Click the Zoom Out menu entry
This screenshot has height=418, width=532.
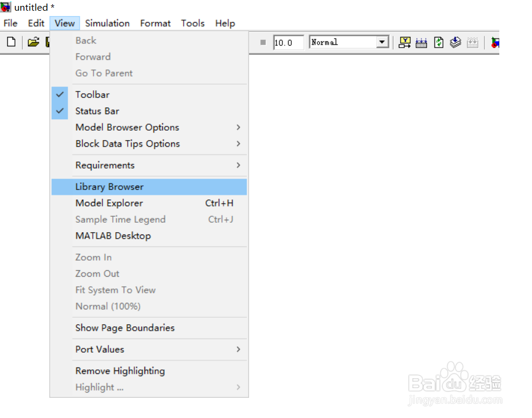(x=149, y=274)
